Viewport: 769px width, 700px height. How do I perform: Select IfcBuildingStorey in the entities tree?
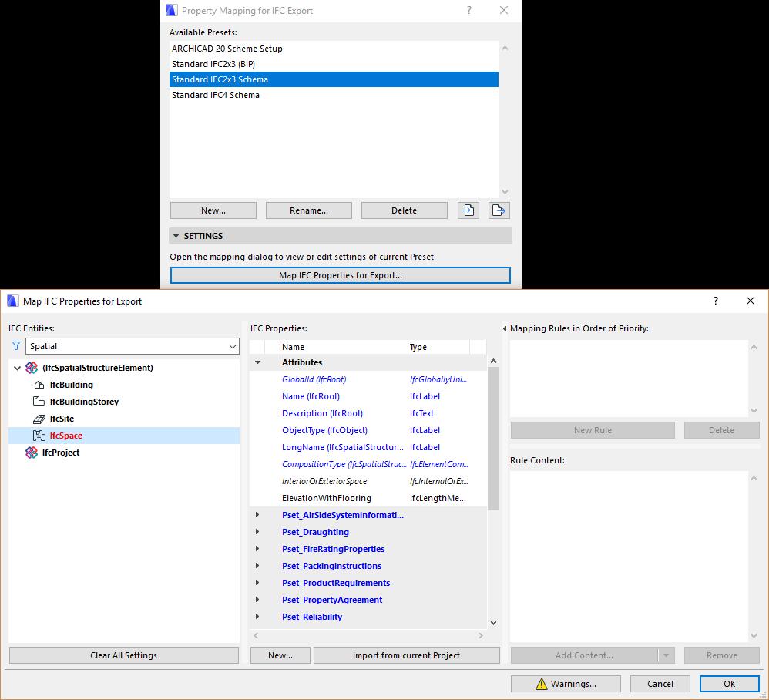pos(84,401)
